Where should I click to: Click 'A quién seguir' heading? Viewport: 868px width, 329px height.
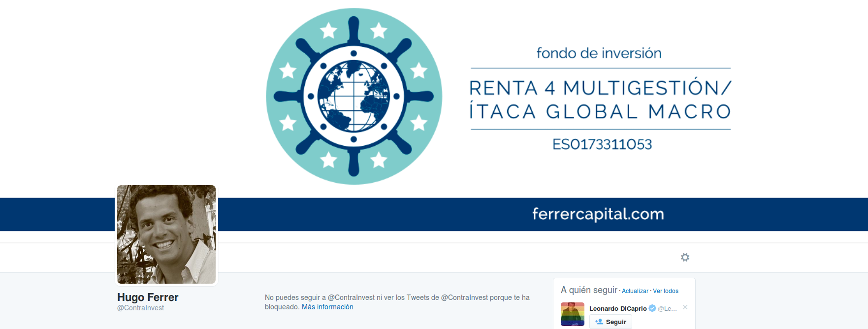[589, 290]
